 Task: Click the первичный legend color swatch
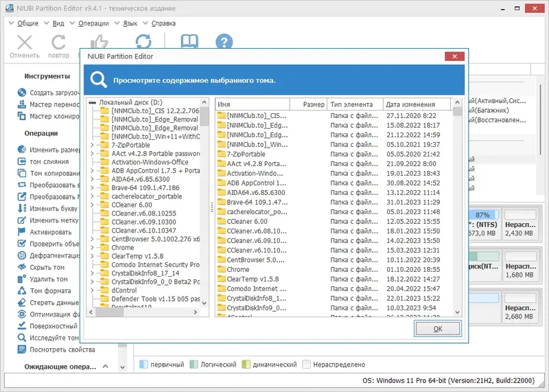click(143, 365)
